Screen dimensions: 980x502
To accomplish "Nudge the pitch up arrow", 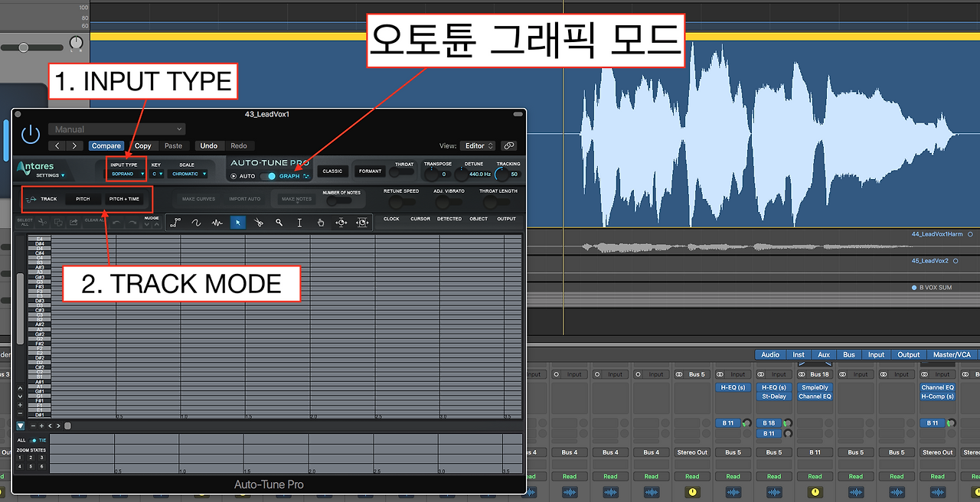I will [x=157, y=225].
